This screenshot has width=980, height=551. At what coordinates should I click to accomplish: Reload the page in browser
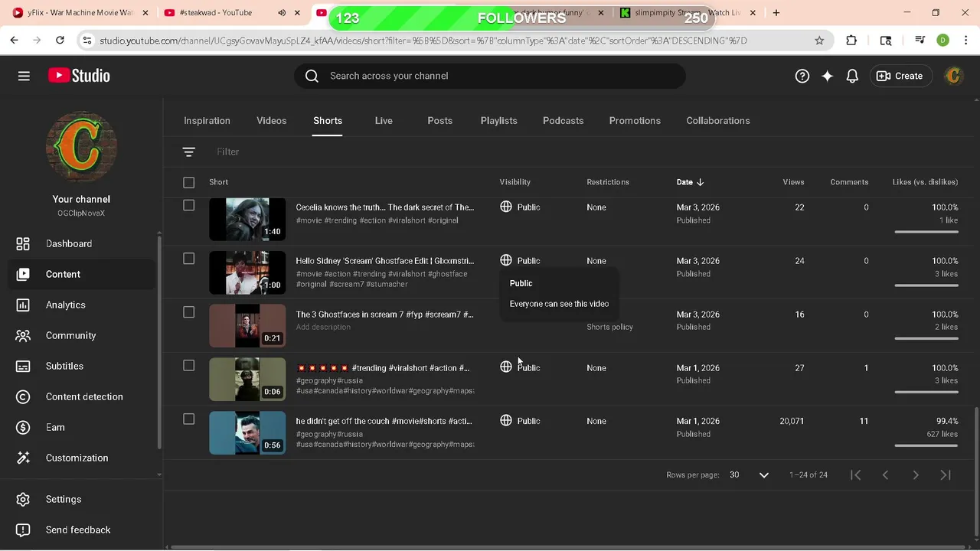tap(60, 41)
